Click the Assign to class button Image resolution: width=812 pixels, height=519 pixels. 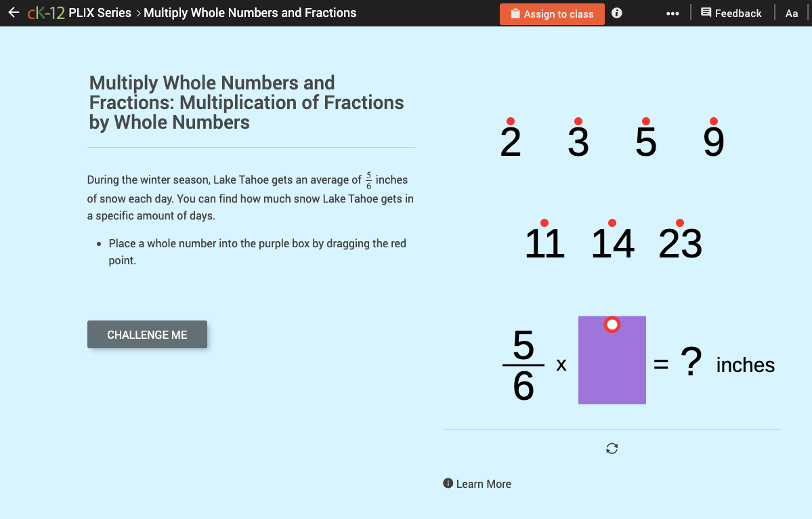(x=552, y=13)
